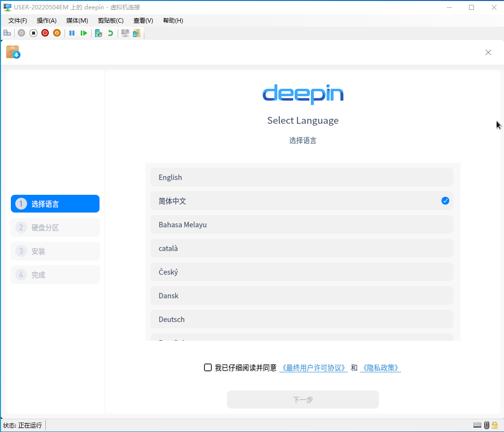Image resolution: width=504 pixels, height=432 pixels.
Task: Click the last toolbar icon beside enhanced session
Action: point(136,33)
